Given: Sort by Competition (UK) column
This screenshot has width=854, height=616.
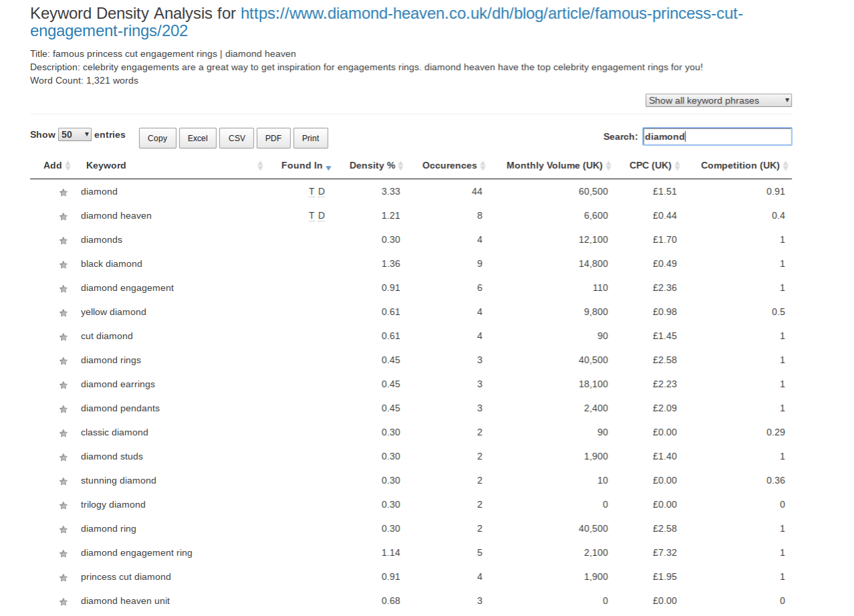Looking at the screenshot, I should tap(744, 165).
